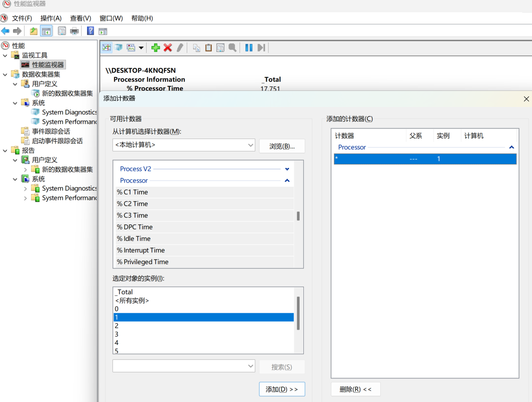
Task: Select the % DPC Time counter
Action: [205, 227]
